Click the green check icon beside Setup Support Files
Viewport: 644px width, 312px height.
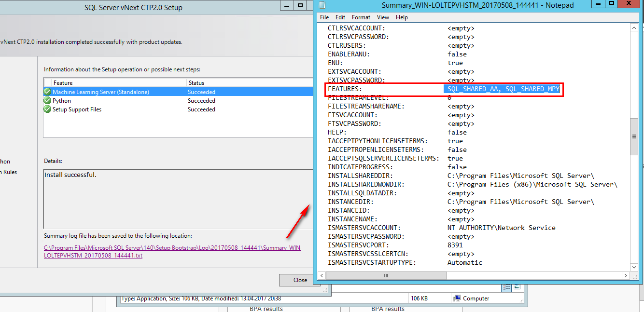pos(47,109)
